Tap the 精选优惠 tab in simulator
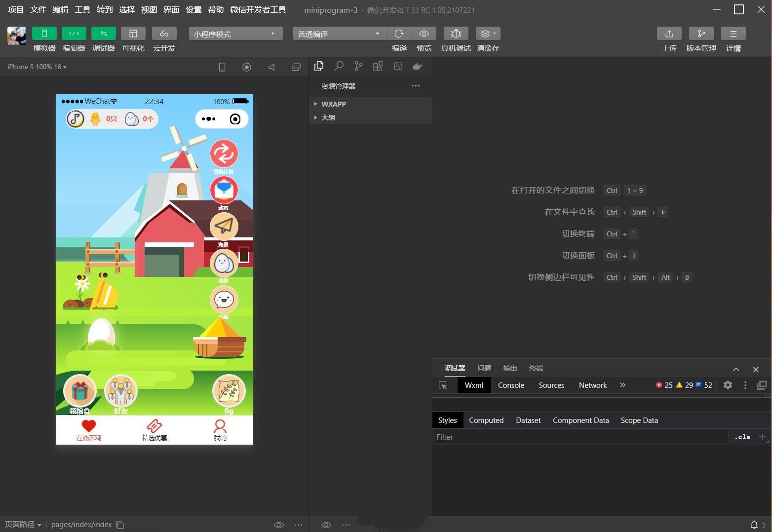Image resolution: width=772 pixels, height=532 pixels. tap(154, 430)
